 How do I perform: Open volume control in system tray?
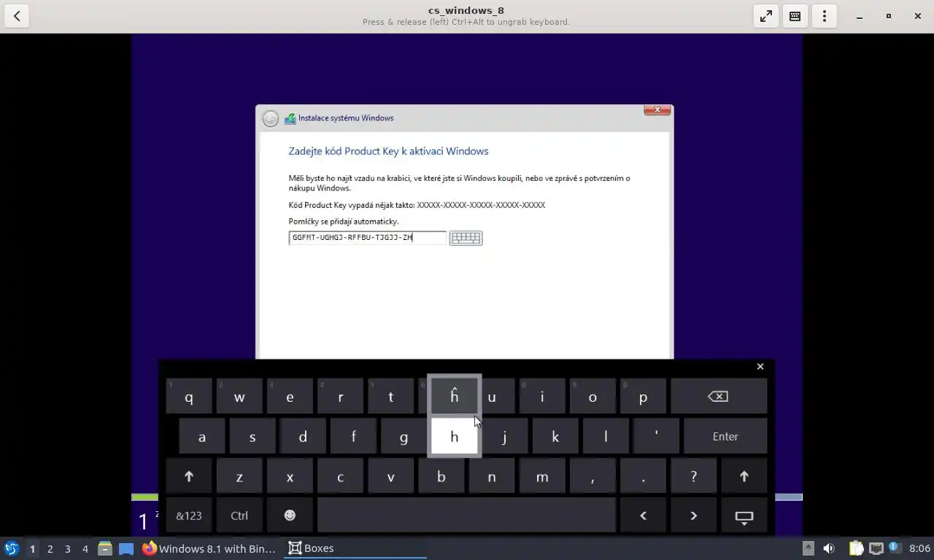pos(829,548)
